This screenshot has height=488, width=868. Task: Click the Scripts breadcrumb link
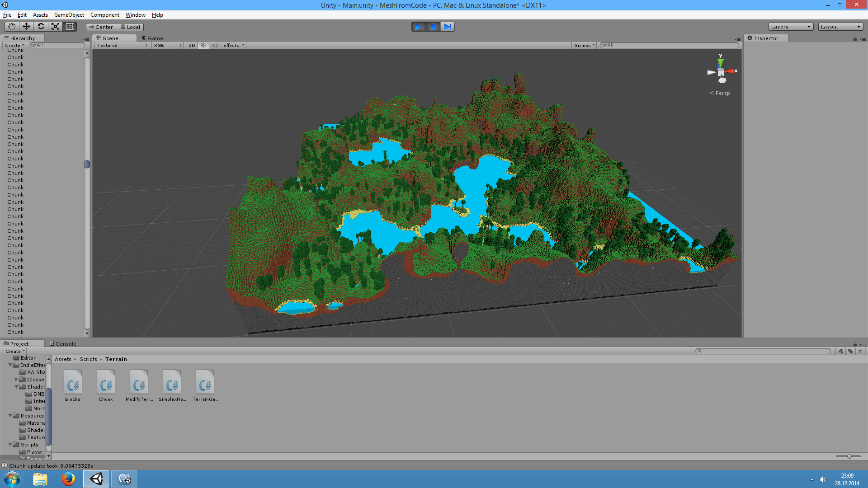click(x=88, y=359)
